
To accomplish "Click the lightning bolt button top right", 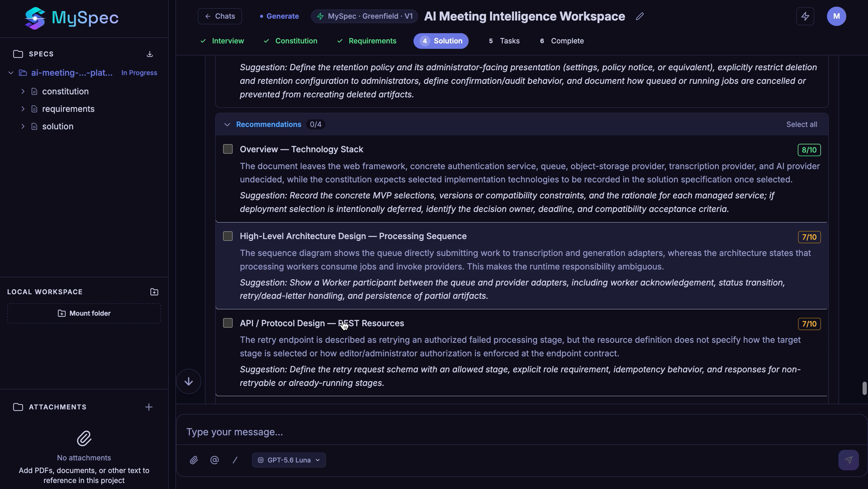I will pyautogui.click(x=805, y=16).
